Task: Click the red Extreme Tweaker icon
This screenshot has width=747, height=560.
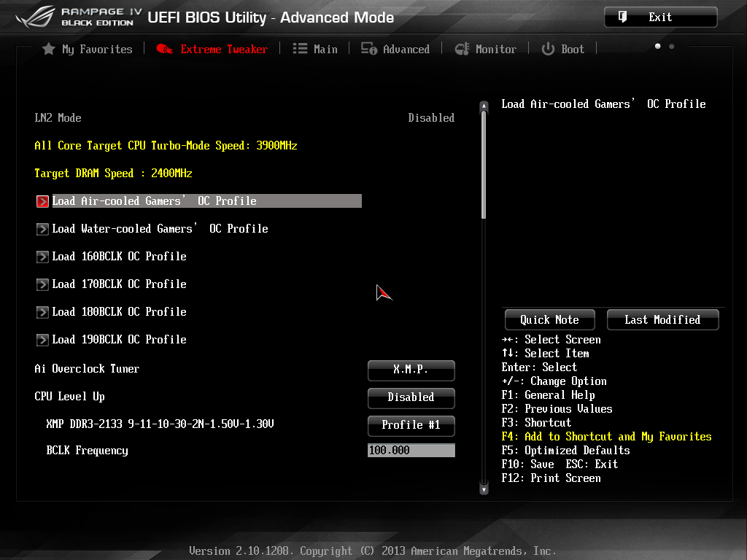Action: [165, 49]
